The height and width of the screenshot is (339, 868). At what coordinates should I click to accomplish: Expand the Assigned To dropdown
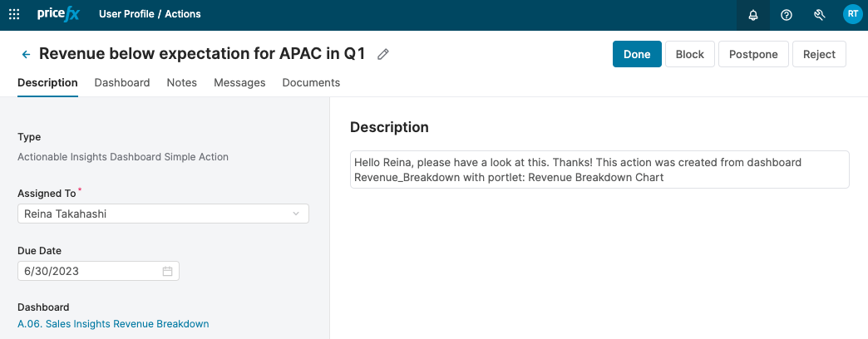296,214
